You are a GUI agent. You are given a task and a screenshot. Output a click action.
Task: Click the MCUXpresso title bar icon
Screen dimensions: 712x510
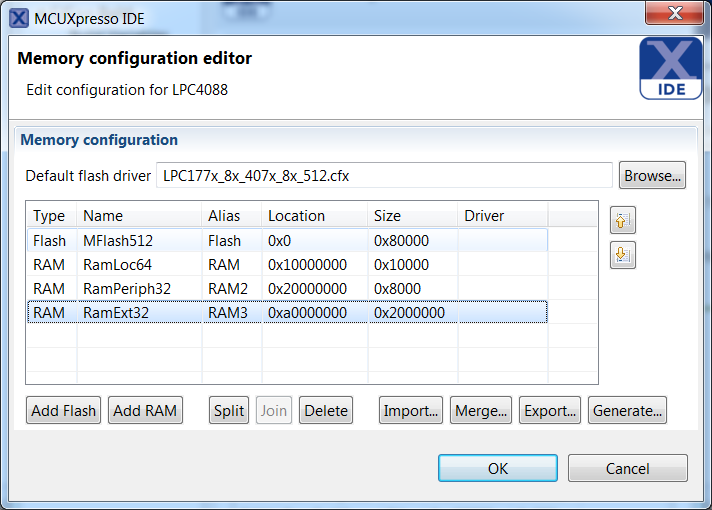[19, 19]
